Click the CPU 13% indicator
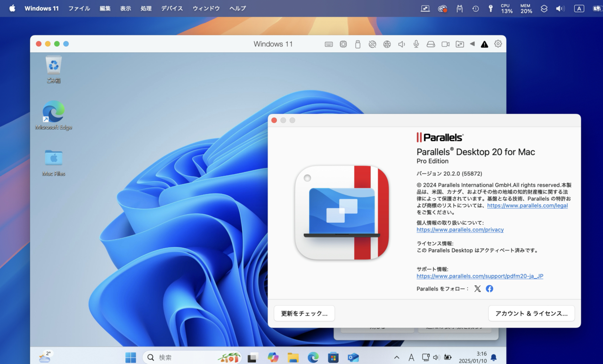This screenshot has height=364, width=603. [506, 8]
